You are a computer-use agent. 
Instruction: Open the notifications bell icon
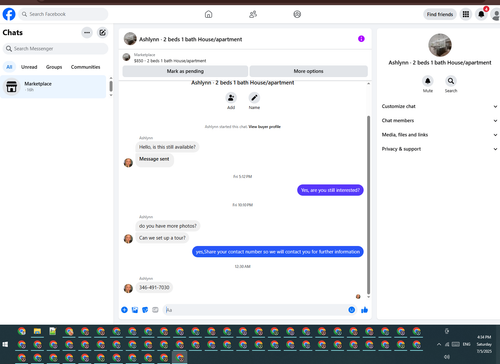[x=481, y=14]
